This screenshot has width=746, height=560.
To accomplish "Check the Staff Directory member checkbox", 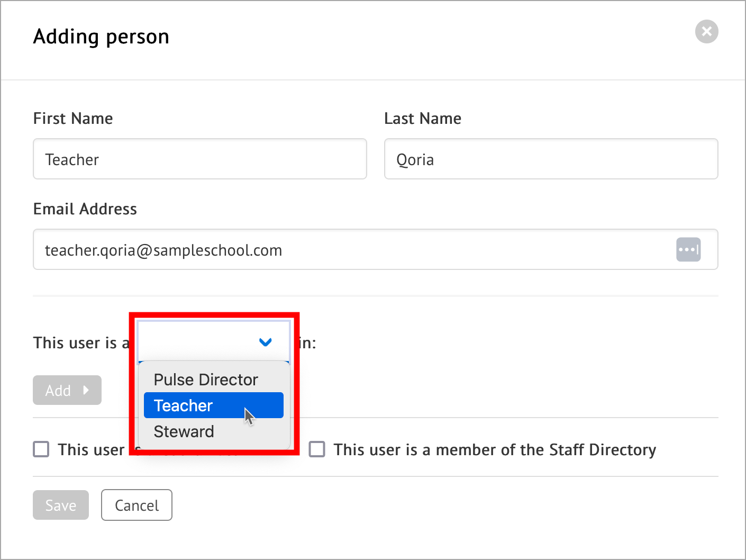I will (317, 449).
